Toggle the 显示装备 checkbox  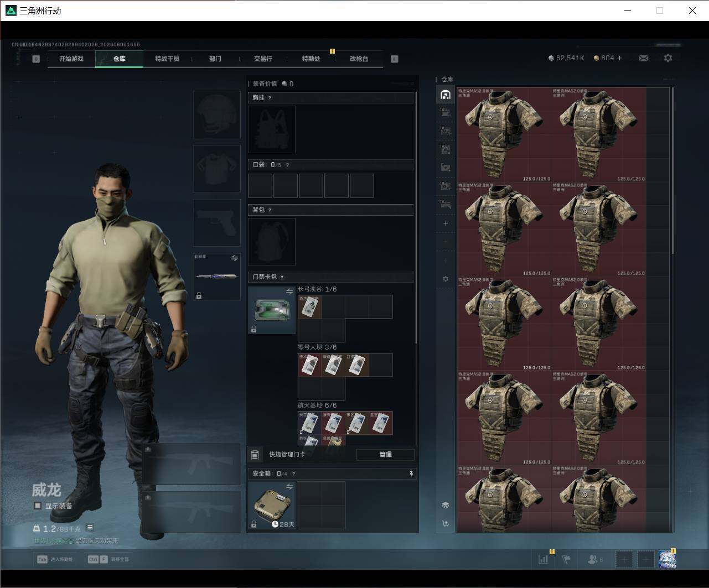click(38, 506)
